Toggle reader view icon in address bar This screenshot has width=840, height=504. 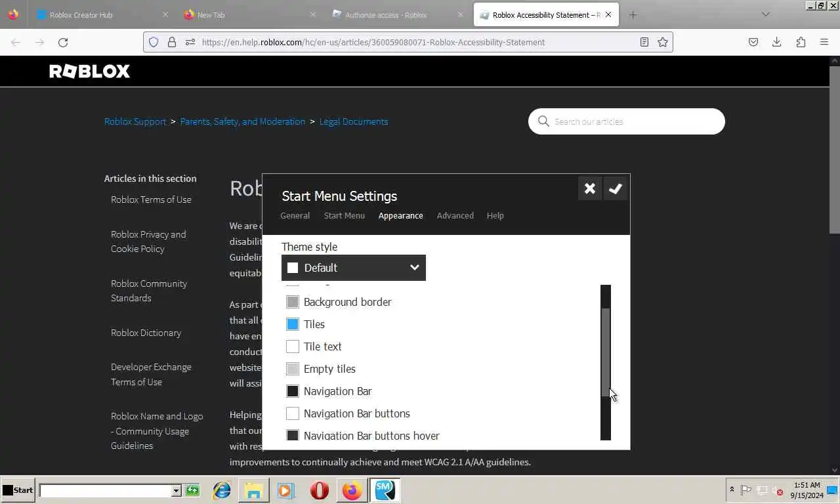pos(644,42)
